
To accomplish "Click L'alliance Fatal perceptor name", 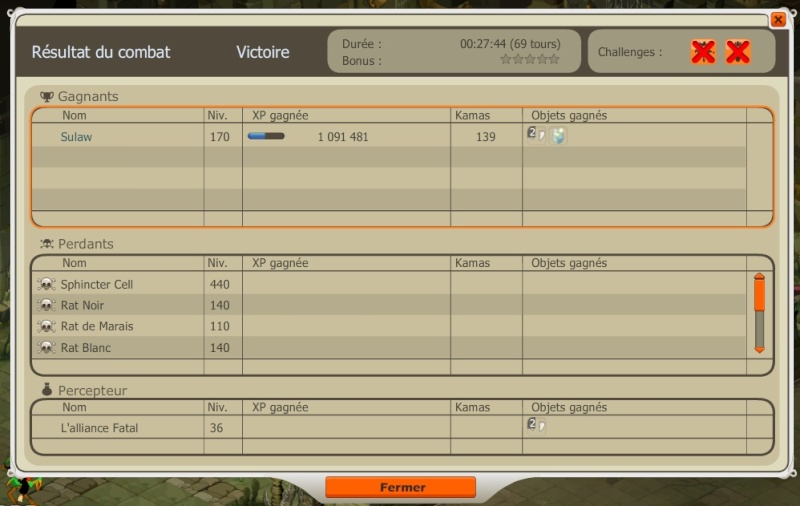I will pyautogui.click(x=99, y=428).
